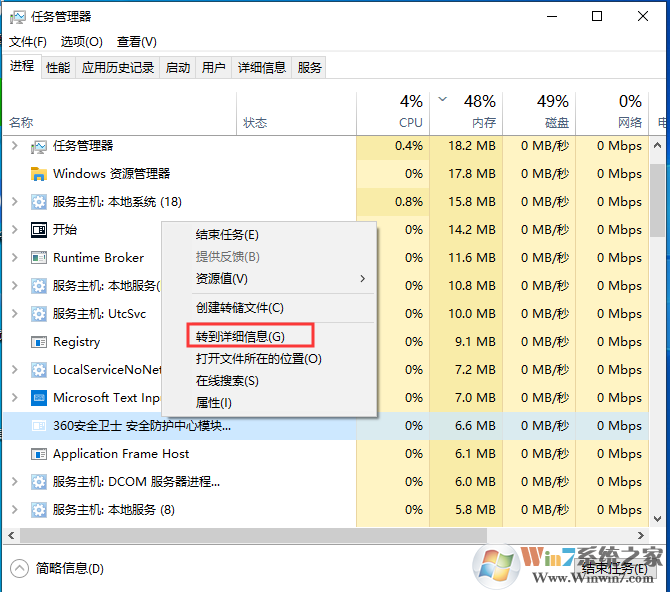The height and width of the screenshot is (592, 670).
Task: Select the 进程 tab
Action: pos(22,66)
